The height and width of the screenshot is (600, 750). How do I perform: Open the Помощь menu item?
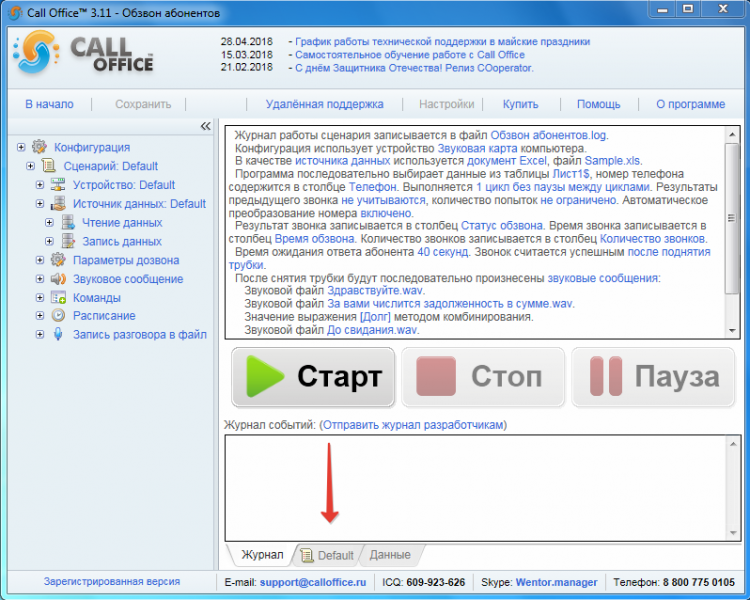(598, 104)
